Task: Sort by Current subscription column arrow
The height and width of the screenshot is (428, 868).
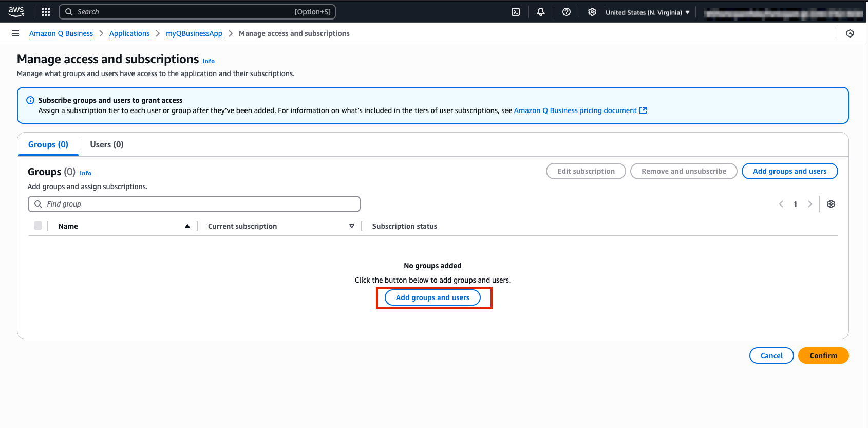Action: [x=352, y=226]
